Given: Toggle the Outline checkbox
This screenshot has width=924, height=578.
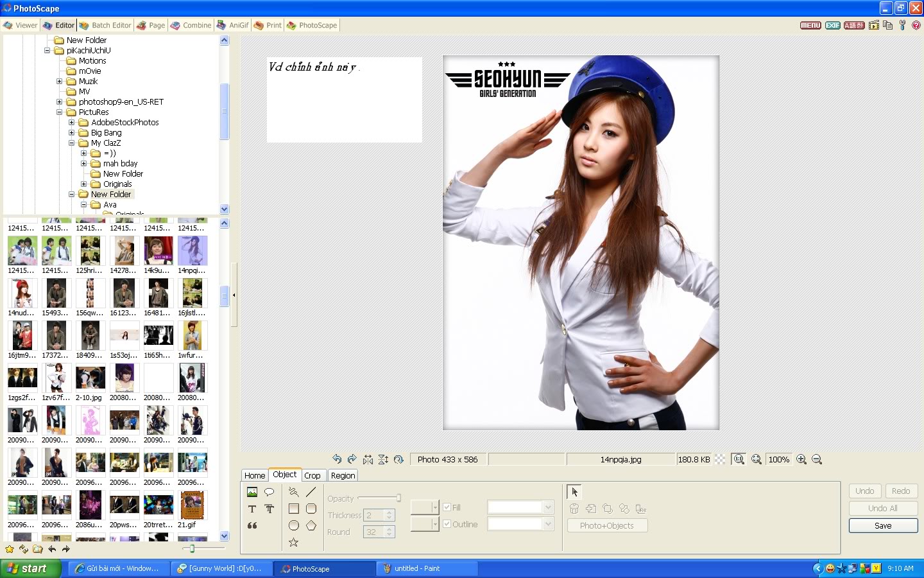Looking at the screenshot, I should pos(447,524).
